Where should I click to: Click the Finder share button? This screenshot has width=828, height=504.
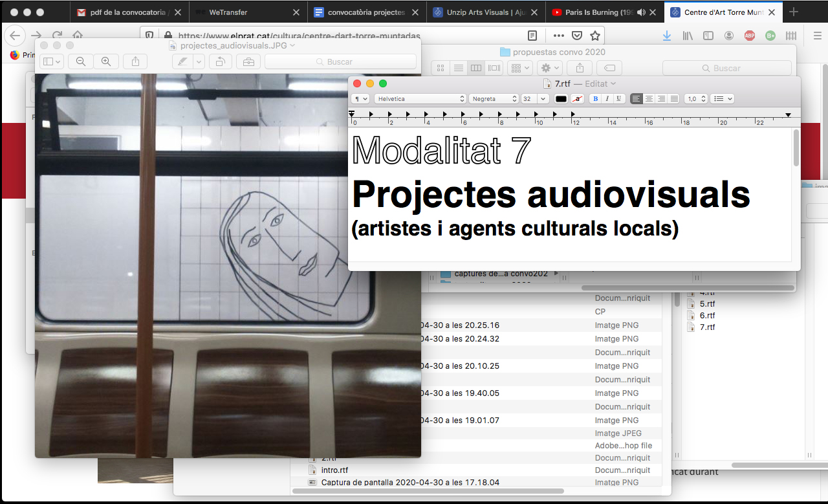[x=580, y=68]
